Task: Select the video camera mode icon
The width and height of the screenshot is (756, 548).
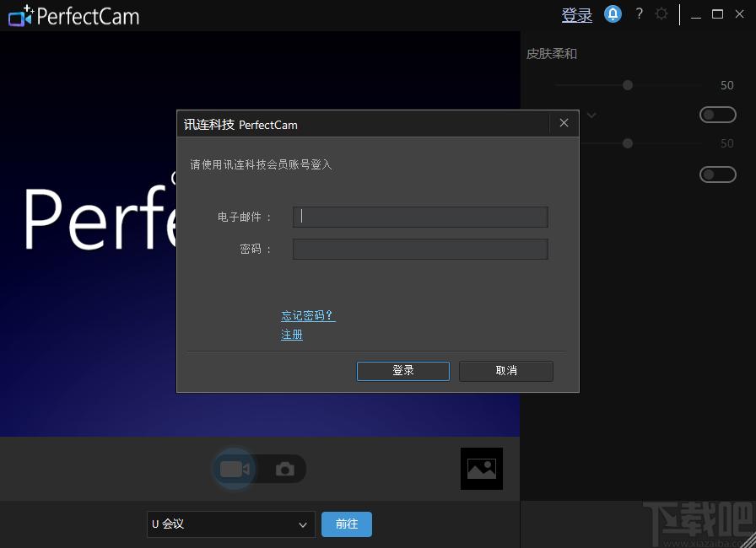Action: 235,469
